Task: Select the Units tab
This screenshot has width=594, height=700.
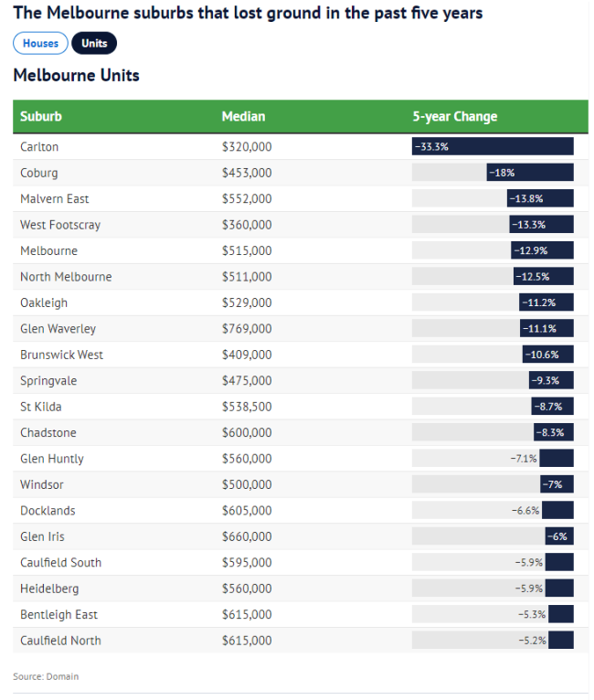Action: pos(94,43)
